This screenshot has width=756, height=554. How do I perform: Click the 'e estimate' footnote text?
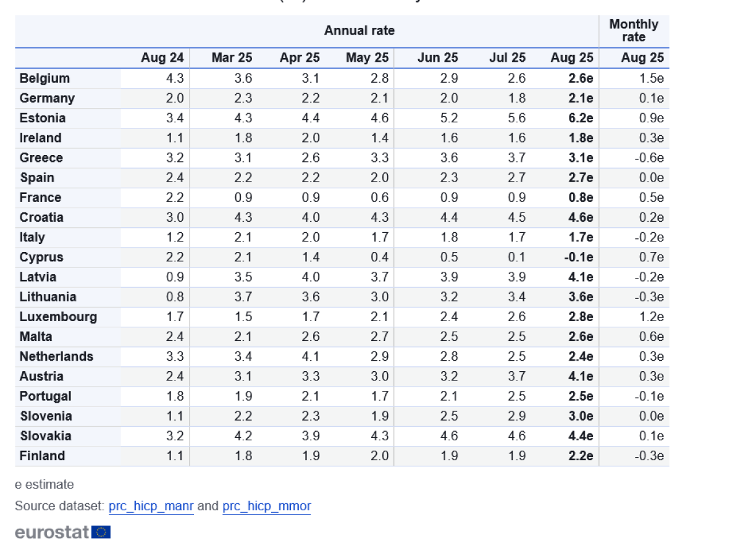pos(44,485)
